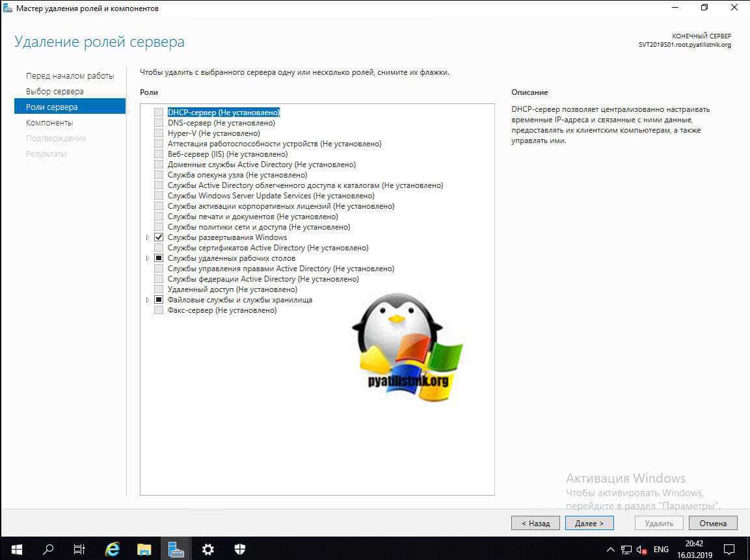Expand Файловые службы и службы хранилища node
The height and width of the screenshot is (560, 750).
[x=148, y=300]
